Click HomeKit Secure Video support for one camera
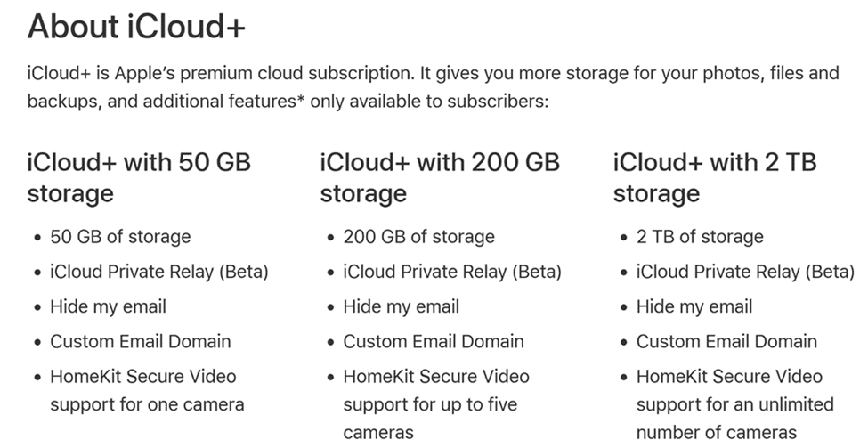868x440 pixels. (x=147, y=391)
